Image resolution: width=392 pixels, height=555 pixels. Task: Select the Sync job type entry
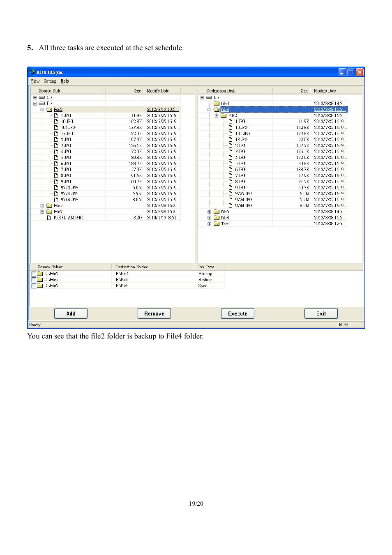203,286
